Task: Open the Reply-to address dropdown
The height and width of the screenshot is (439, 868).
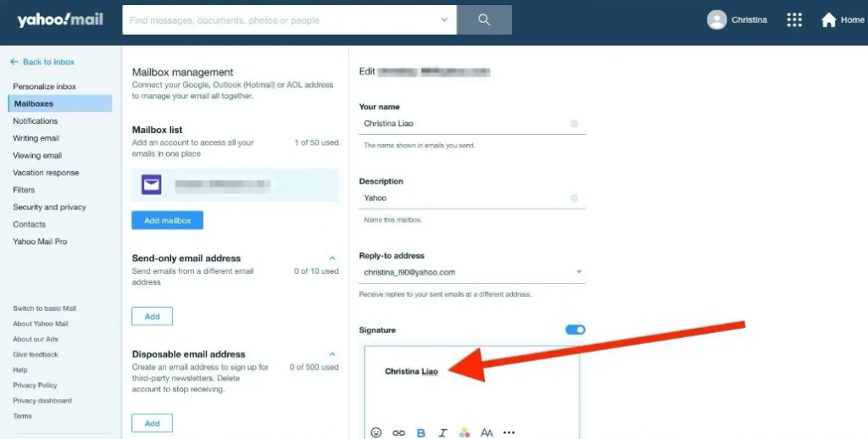Action: pyautogui.click(x=579, y=272)
